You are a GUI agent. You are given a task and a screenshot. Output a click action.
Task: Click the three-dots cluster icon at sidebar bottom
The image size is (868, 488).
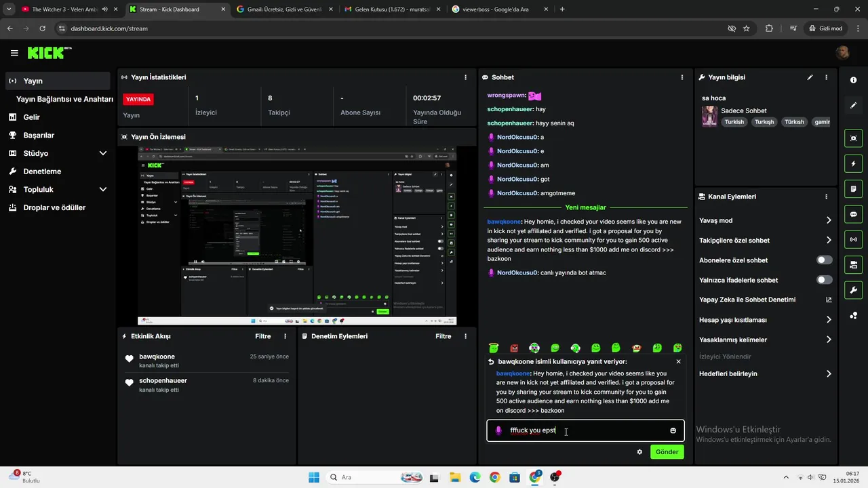point(853,315)
